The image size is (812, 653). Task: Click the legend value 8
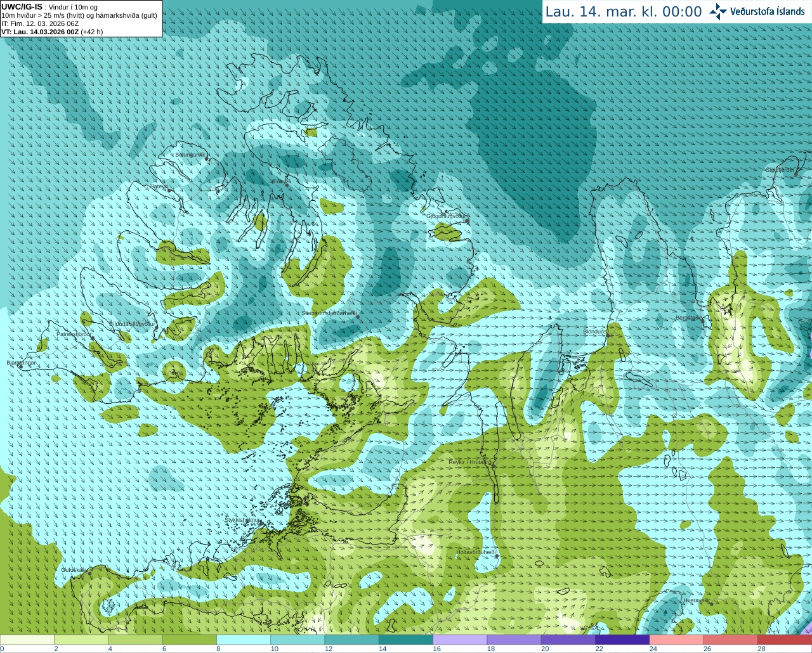[x=218, y=649]
